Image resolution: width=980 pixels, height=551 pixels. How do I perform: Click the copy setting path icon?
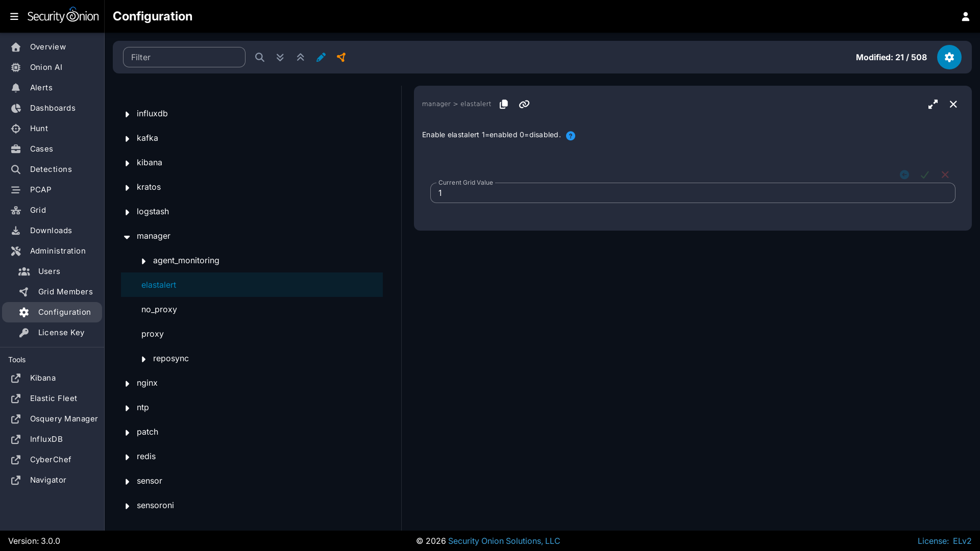[x=504, y=104]
